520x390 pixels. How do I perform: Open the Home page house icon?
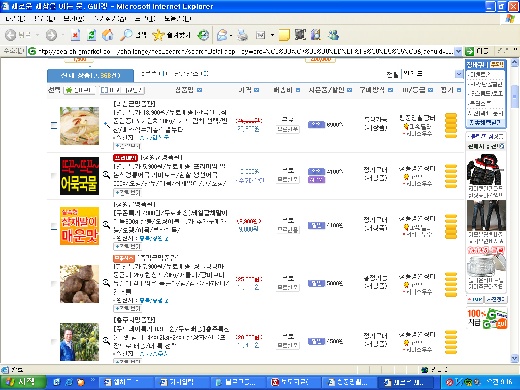coord(107,35)
